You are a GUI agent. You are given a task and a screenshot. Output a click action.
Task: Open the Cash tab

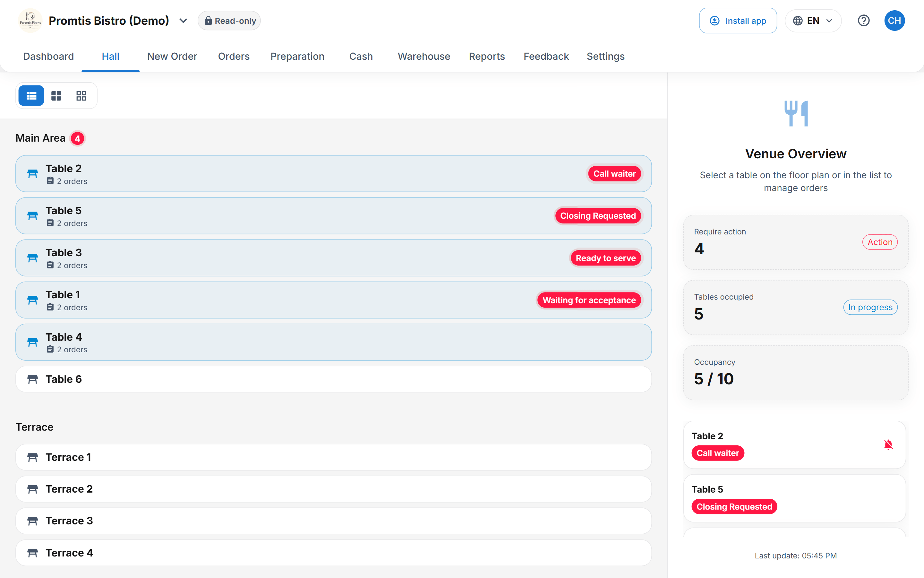(x=361, y=56)
